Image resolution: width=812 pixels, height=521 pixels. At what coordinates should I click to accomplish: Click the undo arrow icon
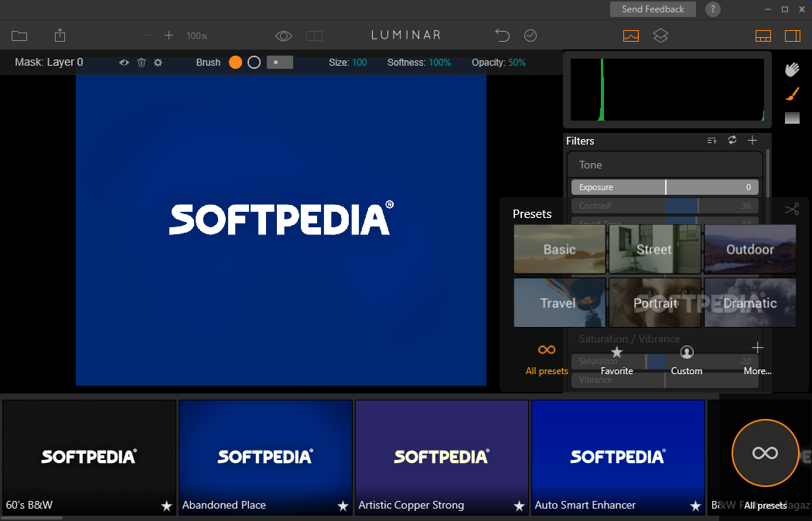(x=503, y=36)
